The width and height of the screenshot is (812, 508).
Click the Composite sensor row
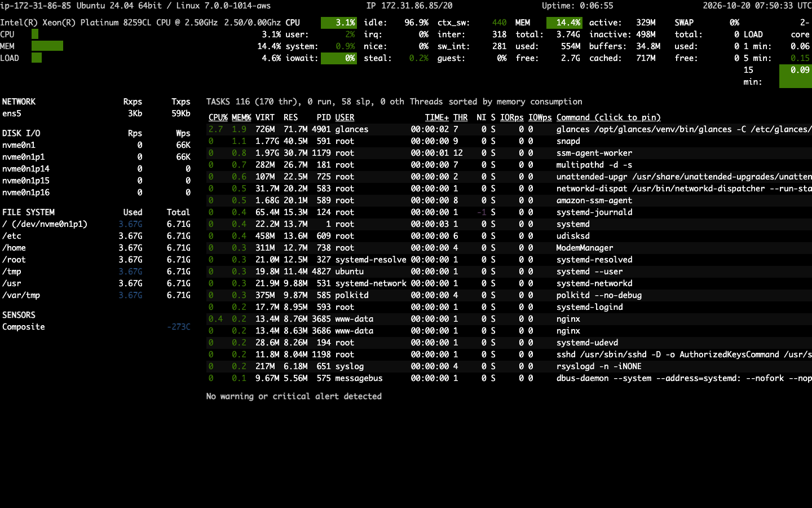(96, 327)
